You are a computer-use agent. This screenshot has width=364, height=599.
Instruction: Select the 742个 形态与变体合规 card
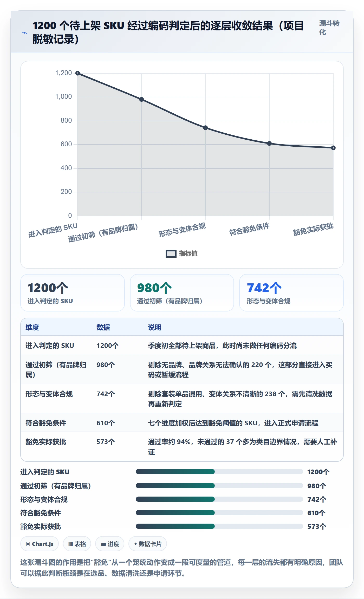click(x=291, y=293)
